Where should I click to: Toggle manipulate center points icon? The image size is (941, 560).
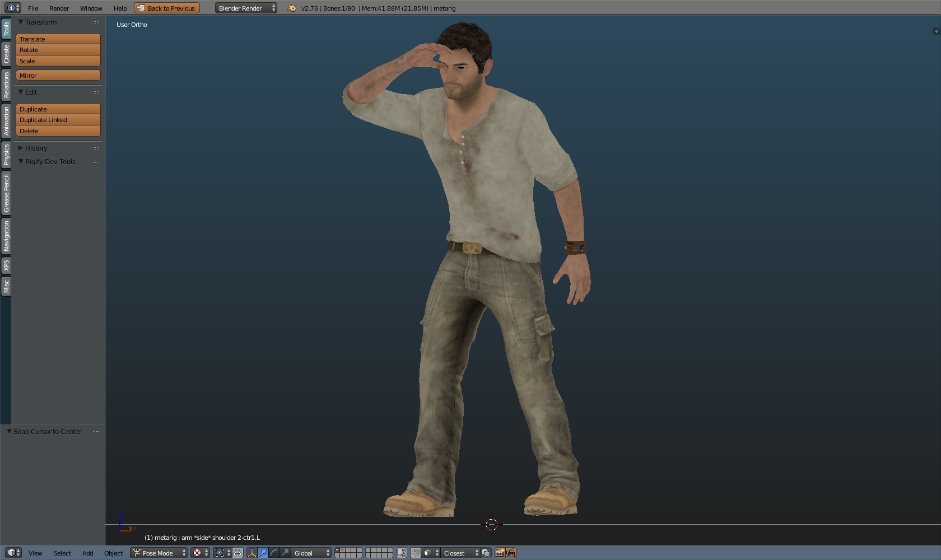click(x=237, y=553)
